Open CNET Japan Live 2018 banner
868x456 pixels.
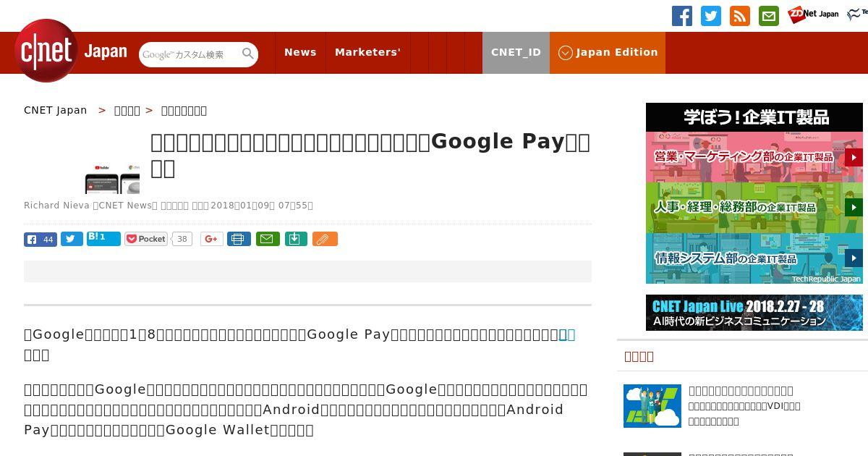click(754, 313)
